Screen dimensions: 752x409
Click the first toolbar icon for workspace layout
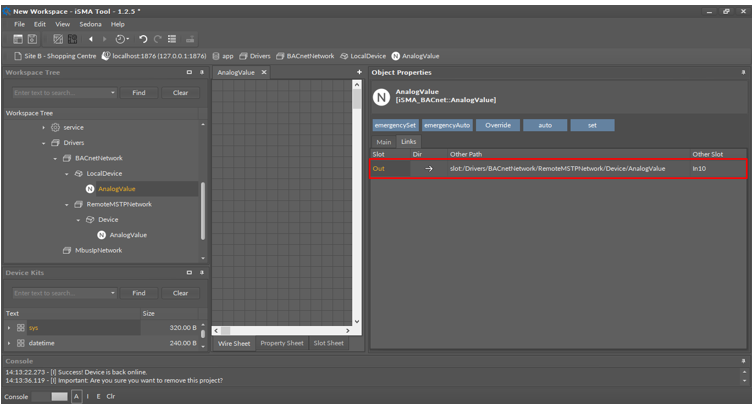(x=18, y=39)
